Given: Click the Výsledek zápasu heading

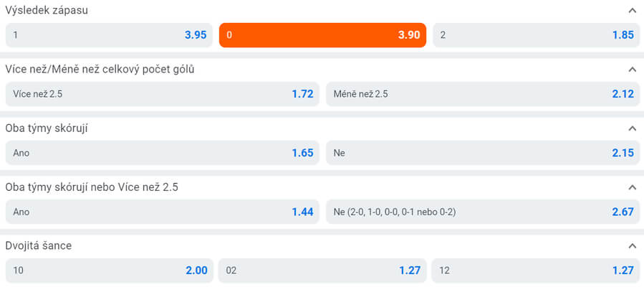Looking at the screenshot, I should [x=47, y=11].
